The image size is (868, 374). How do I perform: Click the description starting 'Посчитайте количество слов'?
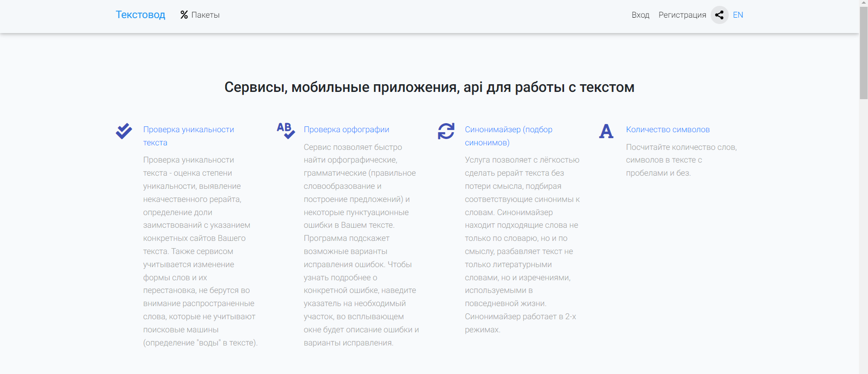[681, 160]
